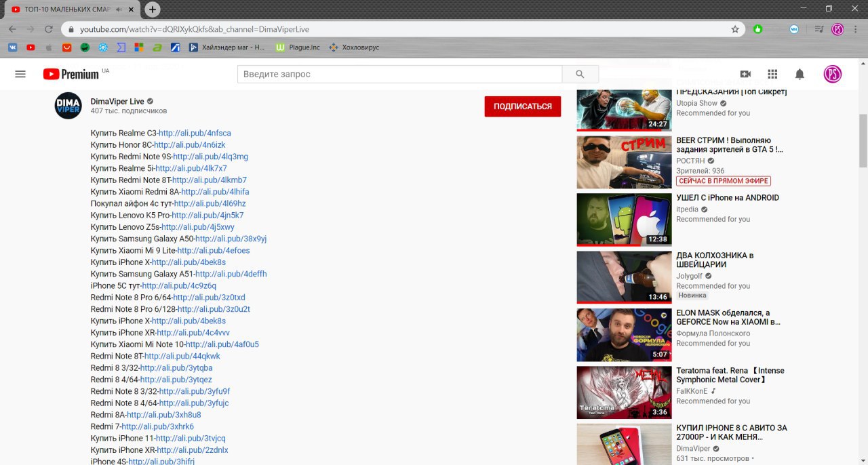Open Redmi Note 9S link ali.pub/4lq3mg
The image size is (868, 465).
click(210, 157)
